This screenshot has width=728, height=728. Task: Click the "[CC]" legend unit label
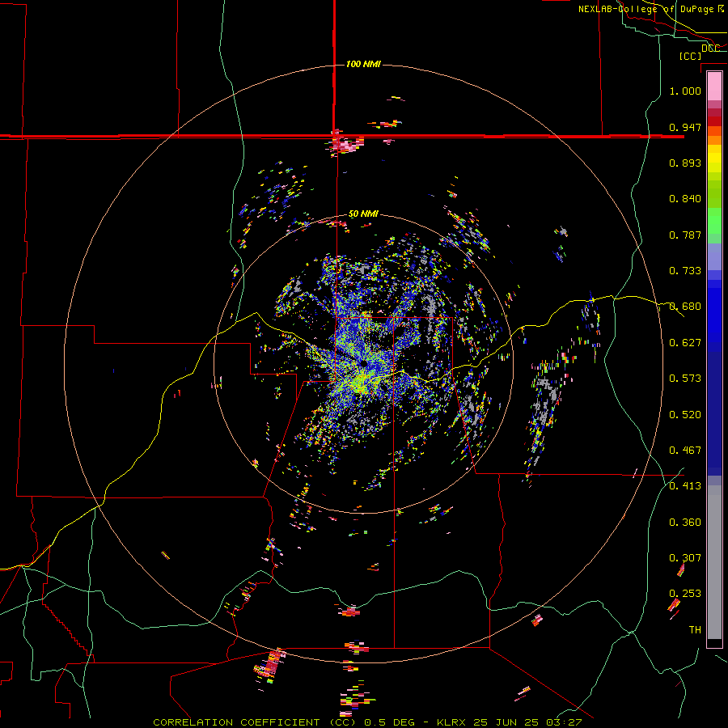click(690, 56)
